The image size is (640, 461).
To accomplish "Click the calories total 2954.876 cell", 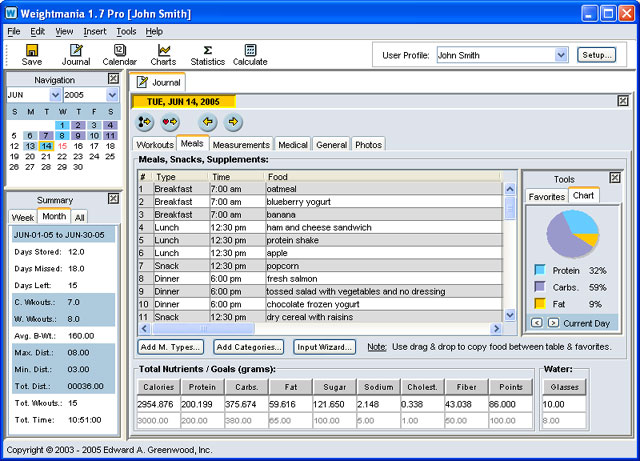I will [x=158, y=404].
